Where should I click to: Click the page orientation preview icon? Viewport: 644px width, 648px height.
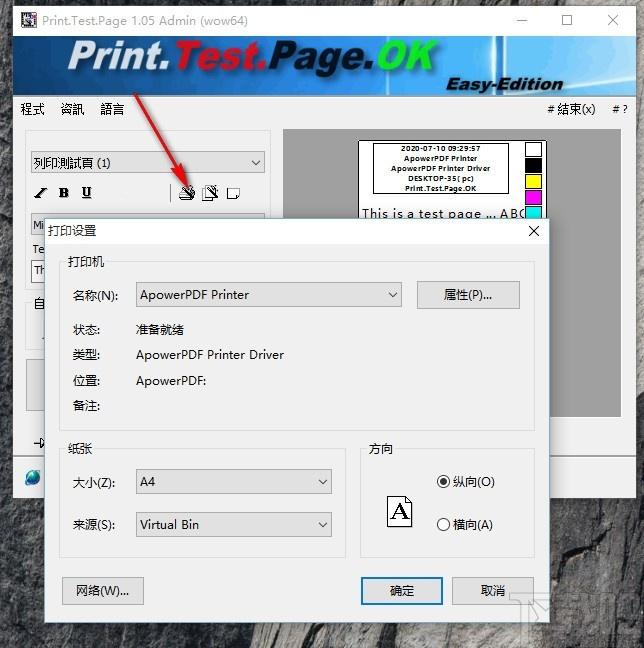399,512
